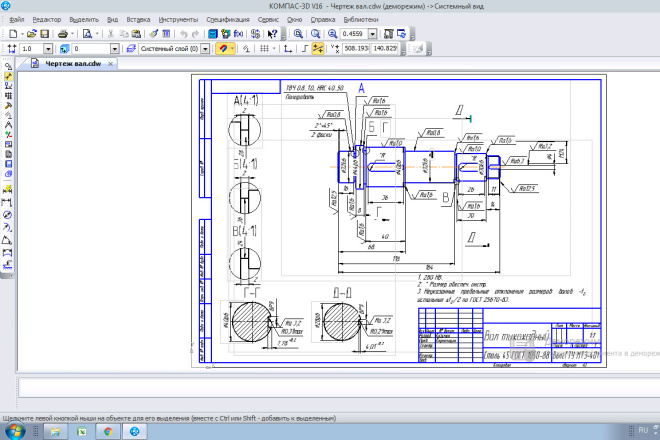
Task: Select the Editing hammer icon in the sidebar
Action: point(8,106)
